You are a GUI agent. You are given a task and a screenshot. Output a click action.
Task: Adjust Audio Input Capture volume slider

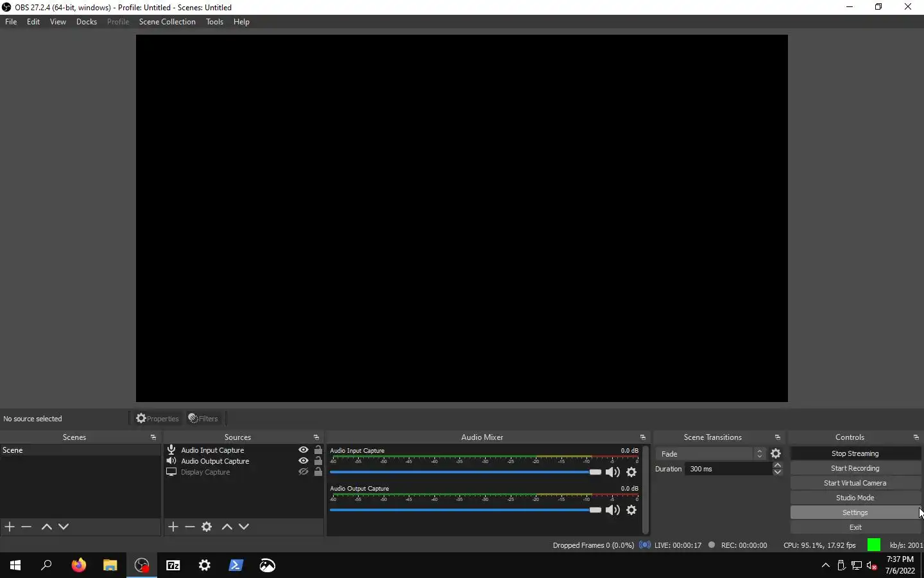(465, 472)
